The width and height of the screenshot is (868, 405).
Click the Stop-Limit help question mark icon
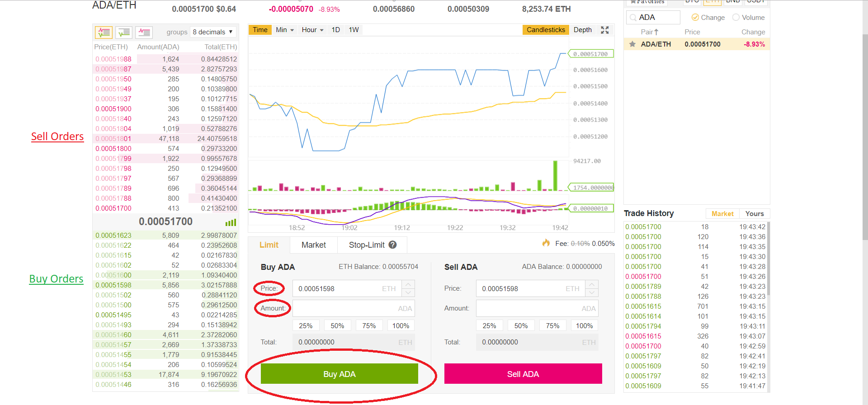pos(392,245)
